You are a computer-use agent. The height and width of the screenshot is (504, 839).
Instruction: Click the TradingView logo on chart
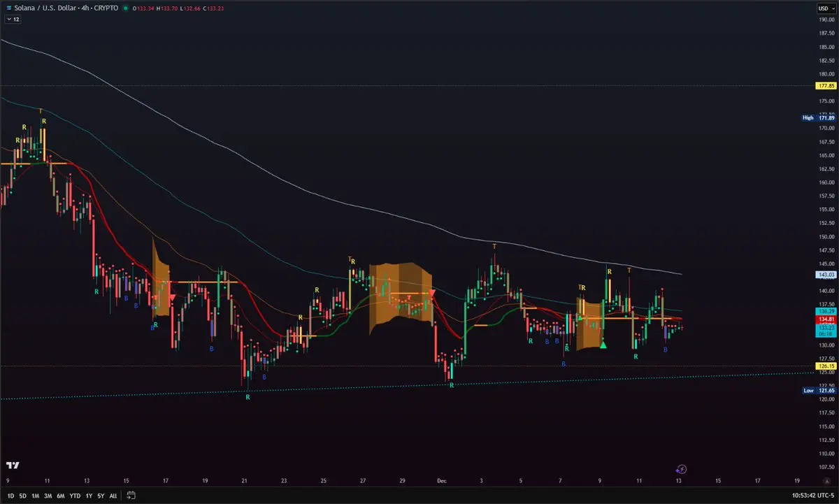pyautogui.click(x=13, y=466)
